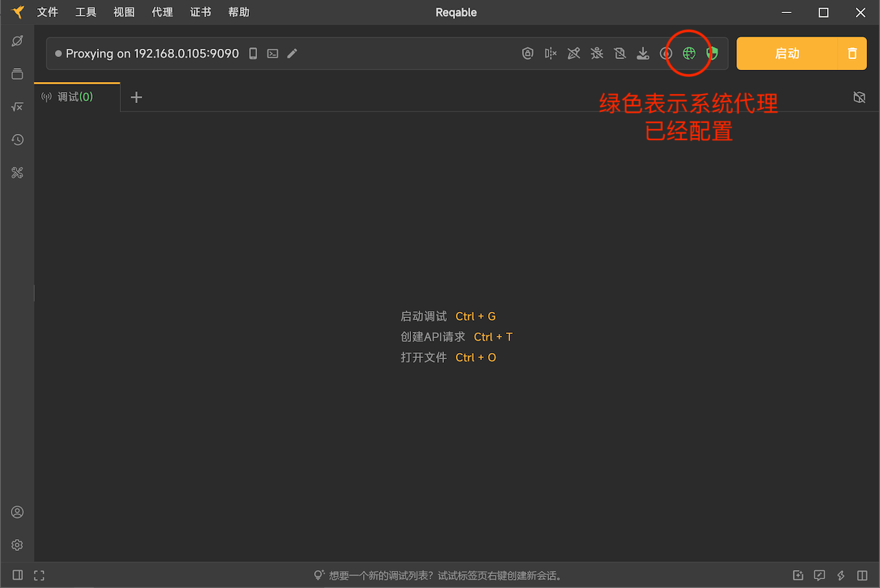Close the Reqable window
Image resolution: width=880 pixels, height=588 pixels.
(x=861, y=12)
